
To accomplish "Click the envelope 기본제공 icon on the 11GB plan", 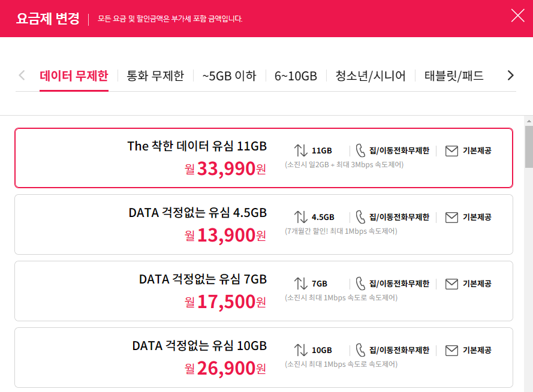I will click(x=451, y=150).
